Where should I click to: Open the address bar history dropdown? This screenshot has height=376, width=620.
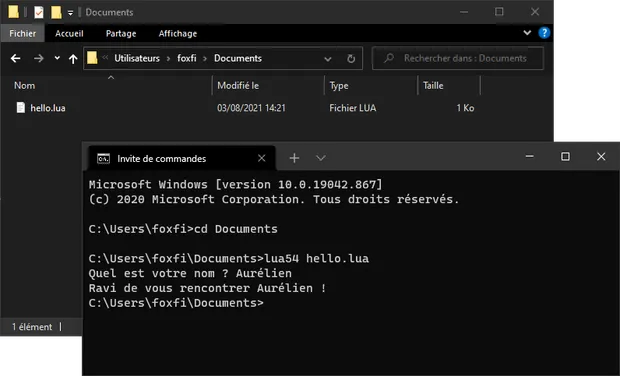327,59
